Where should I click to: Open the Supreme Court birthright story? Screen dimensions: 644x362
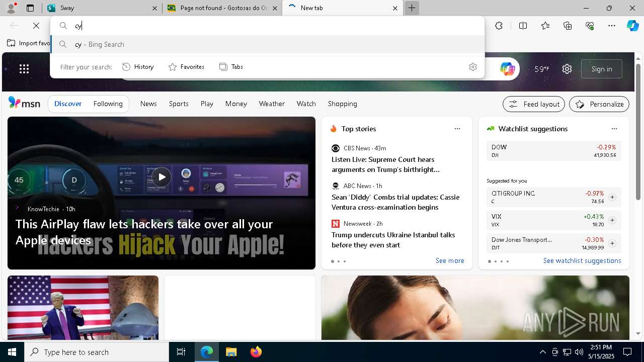point(385,164)
